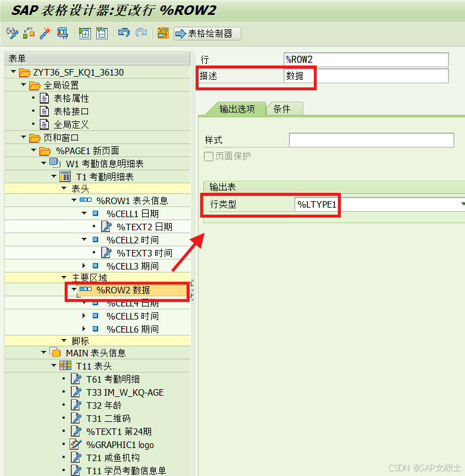Expand the %CELL5 时间 cell
The image size is (465, 476).
pos(84,316)
